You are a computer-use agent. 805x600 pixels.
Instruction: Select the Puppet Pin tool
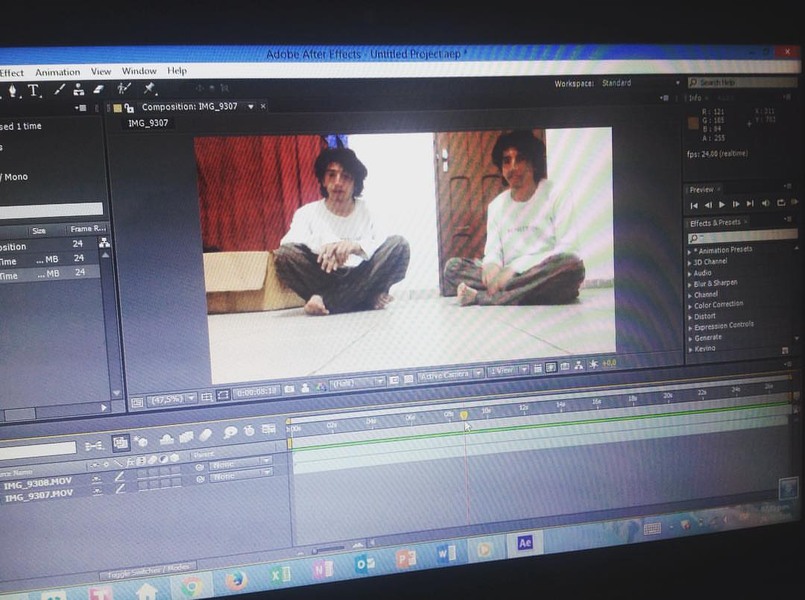coord(149,88)
